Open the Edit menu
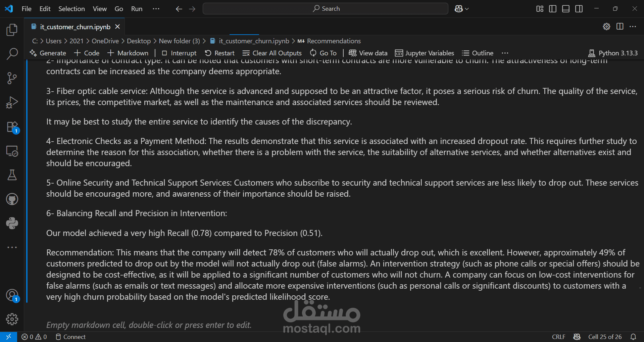This screenshot has width=644, height=342. coord(45,9)
